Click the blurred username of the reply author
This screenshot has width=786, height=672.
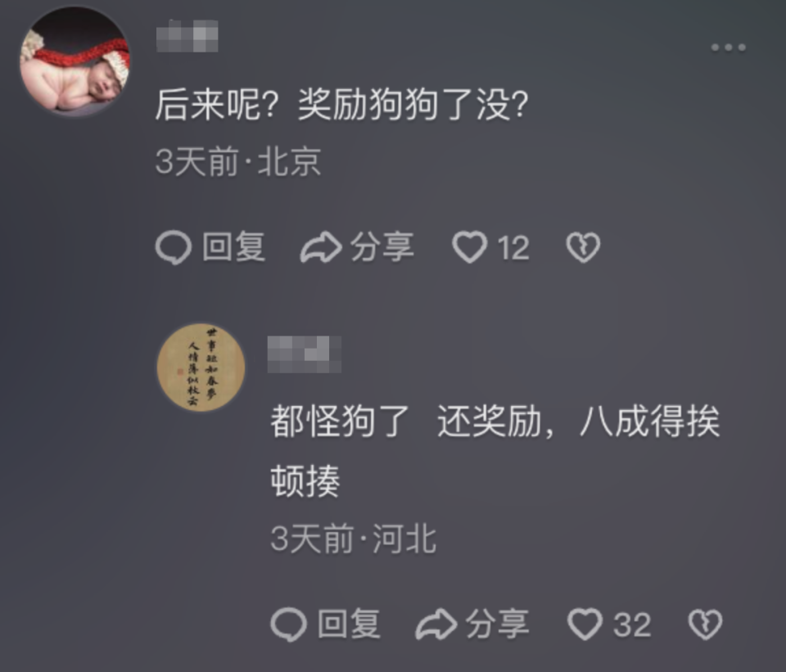(x=305, y=354)
